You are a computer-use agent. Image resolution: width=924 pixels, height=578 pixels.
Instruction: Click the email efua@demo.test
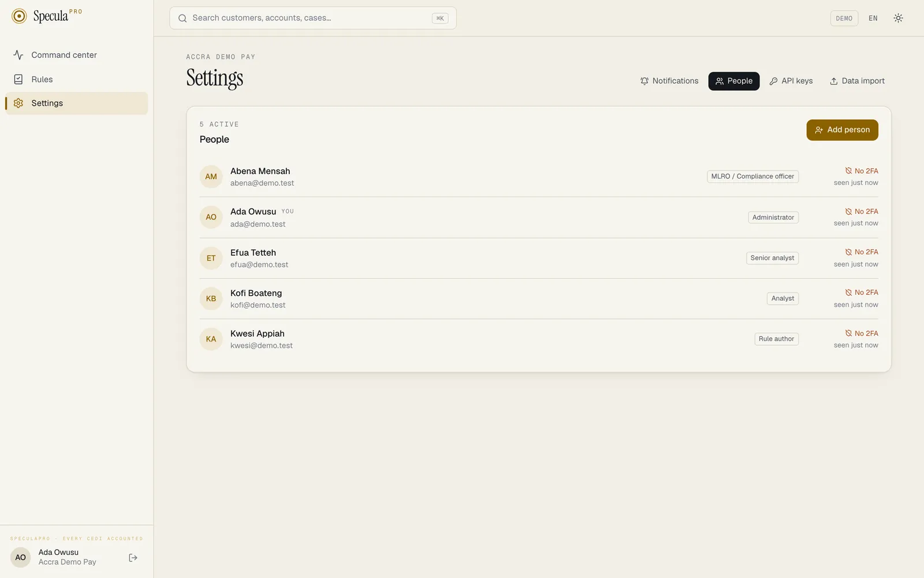tap(259, 265)
